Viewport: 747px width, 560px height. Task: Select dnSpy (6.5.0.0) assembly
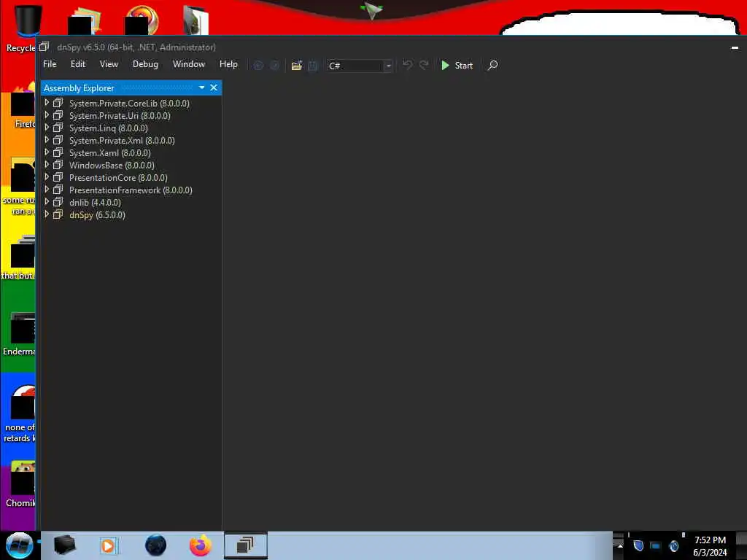point(97,215)
